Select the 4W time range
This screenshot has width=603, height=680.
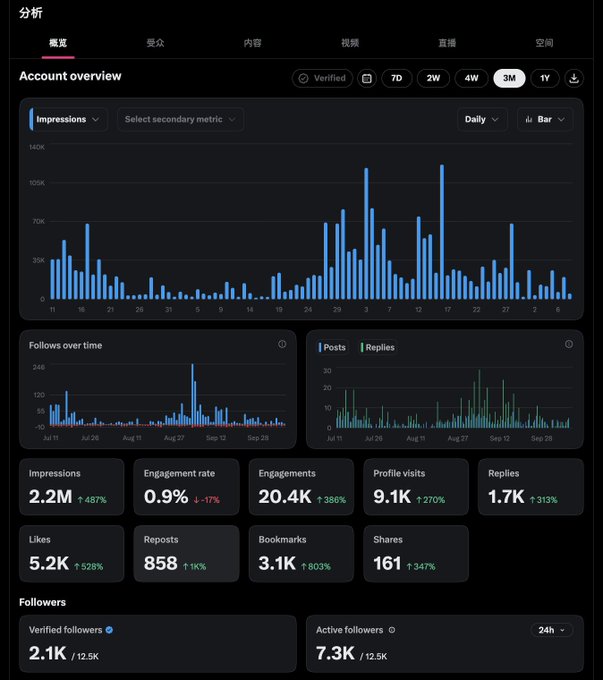coord(471,78)
